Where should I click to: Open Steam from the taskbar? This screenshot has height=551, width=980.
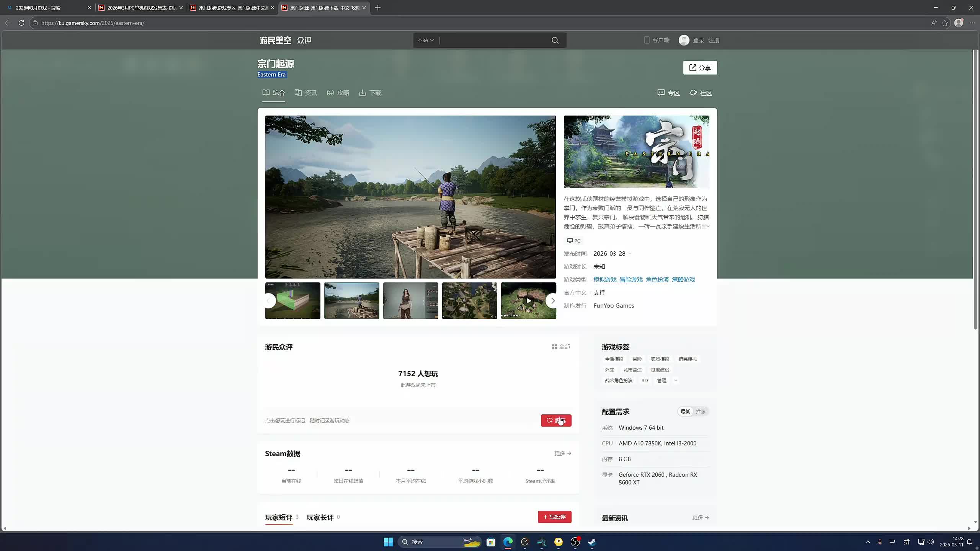(592, 542)
